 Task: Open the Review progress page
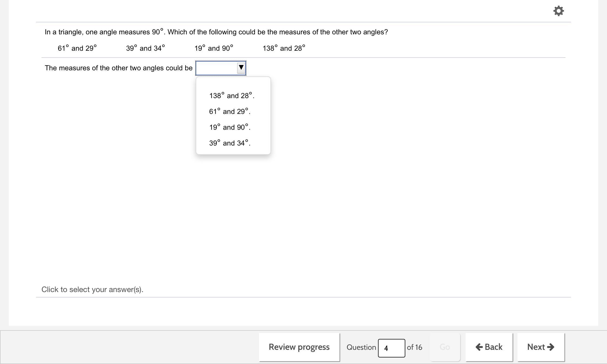coord(299,347)
